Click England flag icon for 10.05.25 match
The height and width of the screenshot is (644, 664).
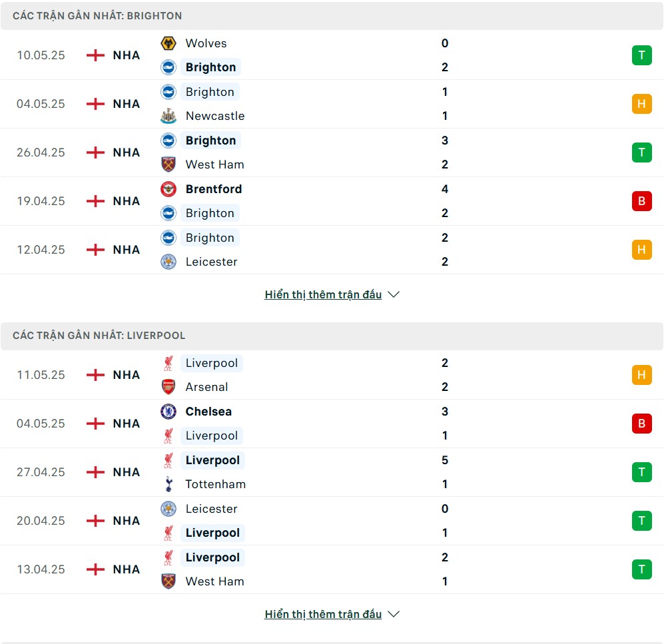[x=95, y=55]
